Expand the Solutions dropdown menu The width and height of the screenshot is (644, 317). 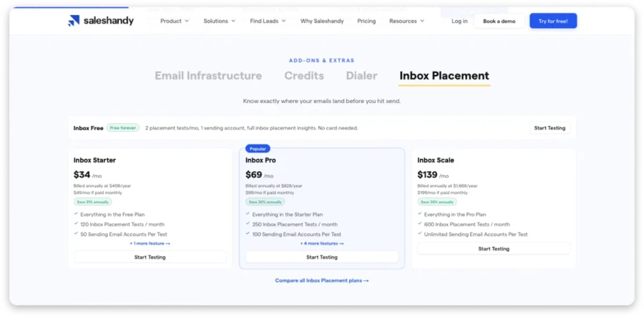point(220,21)
